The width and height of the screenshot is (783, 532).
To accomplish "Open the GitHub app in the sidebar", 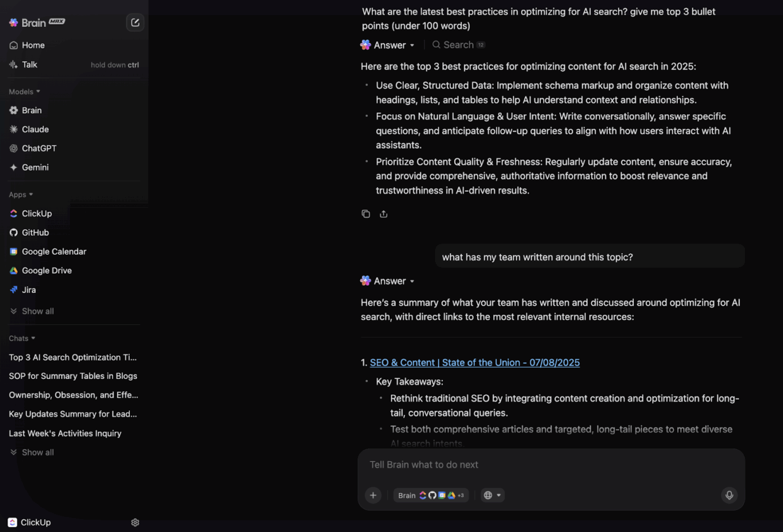I will (35, 232).
